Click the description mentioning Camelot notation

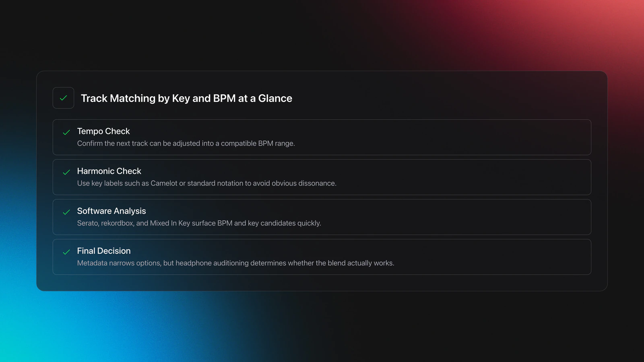click(206, 183)
